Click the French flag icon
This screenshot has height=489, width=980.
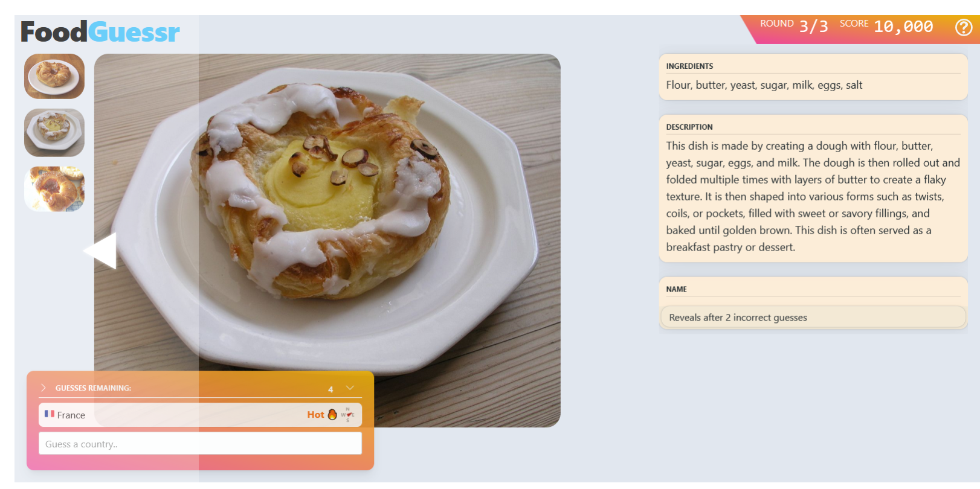point(50,414)
